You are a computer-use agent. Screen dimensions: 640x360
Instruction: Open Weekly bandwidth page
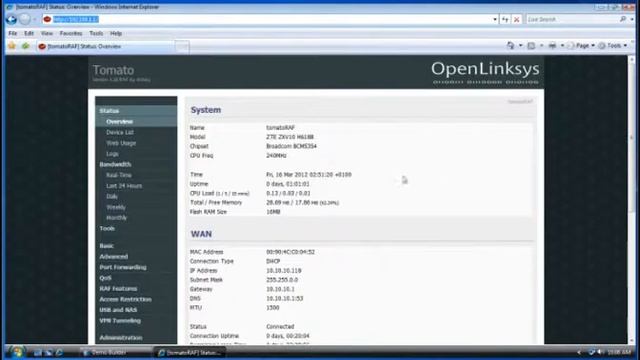(x=116, y=207)
